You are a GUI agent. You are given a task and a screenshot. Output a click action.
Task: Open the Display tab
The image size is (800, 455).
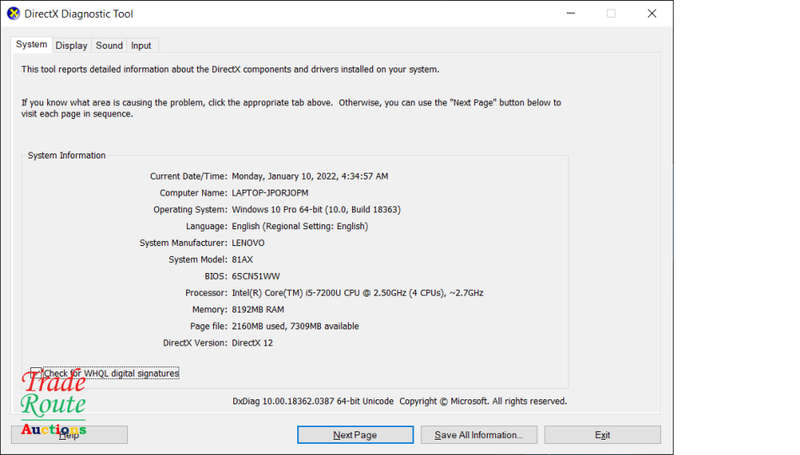coord(71,45)
